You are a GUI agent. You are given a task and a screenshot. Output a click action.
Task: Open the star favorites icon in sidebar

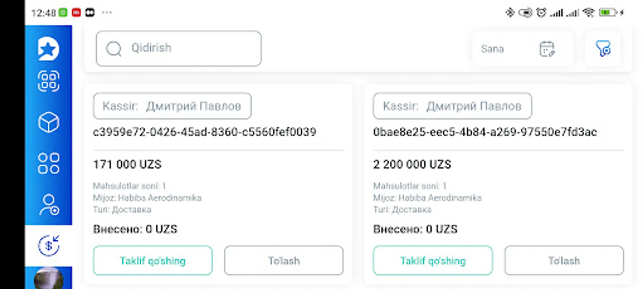(x=49, y=49)
